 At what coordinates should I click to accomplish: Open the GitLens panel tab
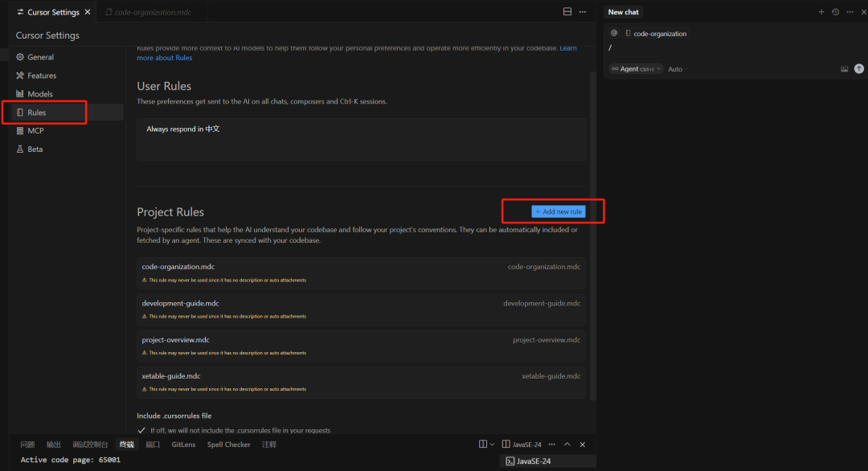183,444
